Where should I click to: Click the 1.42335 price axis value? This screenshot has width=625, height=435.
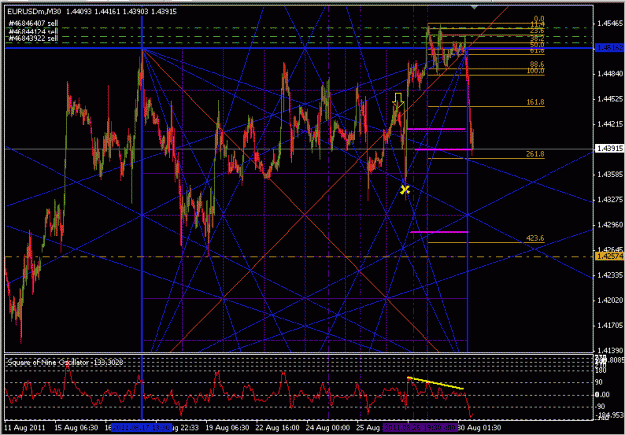coord(608,275)
